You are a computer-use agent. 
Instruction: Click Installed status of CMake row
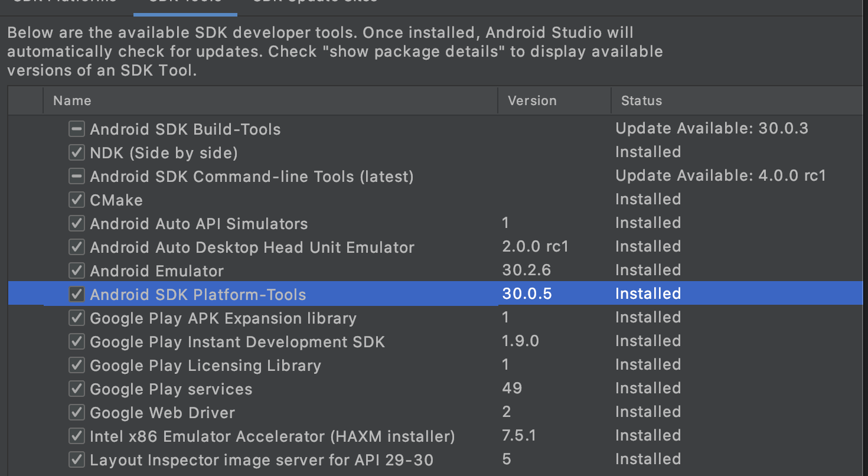(648, 199)
